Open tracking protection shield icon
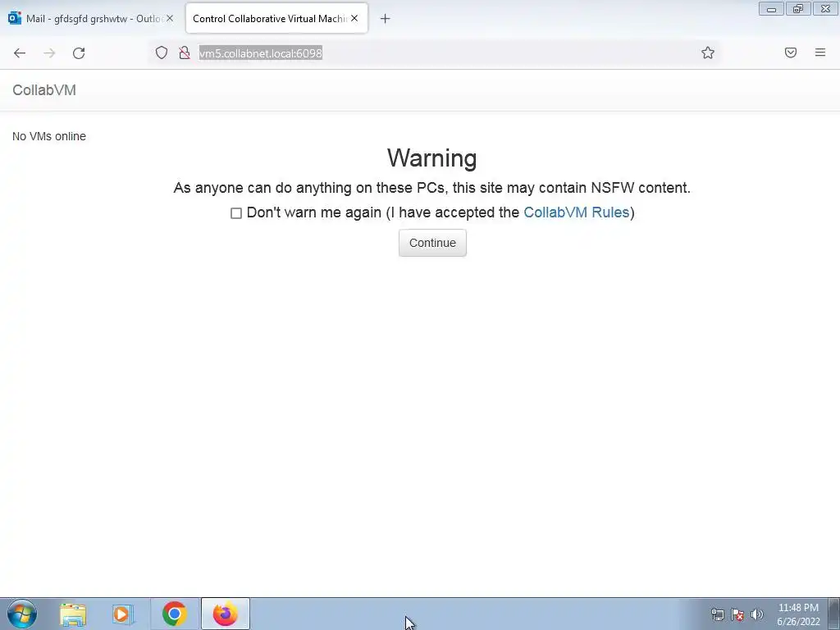 [162, 52]
